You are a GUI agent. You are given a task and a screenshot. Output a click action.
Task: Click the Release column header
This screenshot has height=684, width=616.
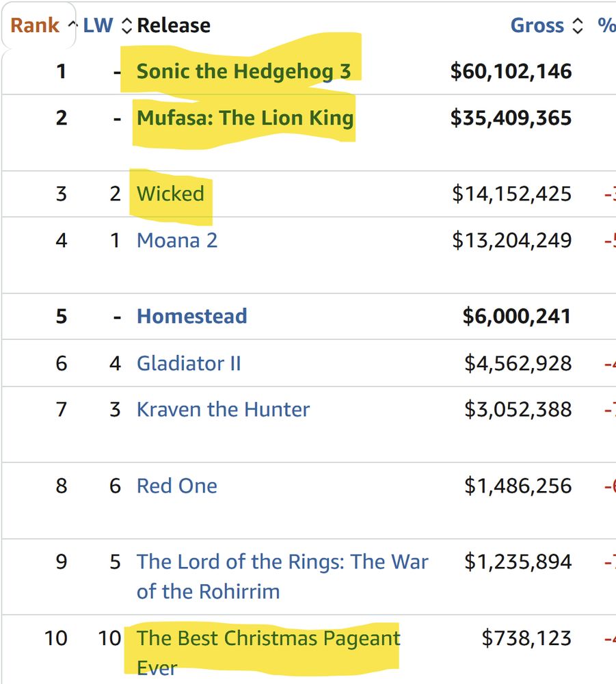(x=174, y=25)
